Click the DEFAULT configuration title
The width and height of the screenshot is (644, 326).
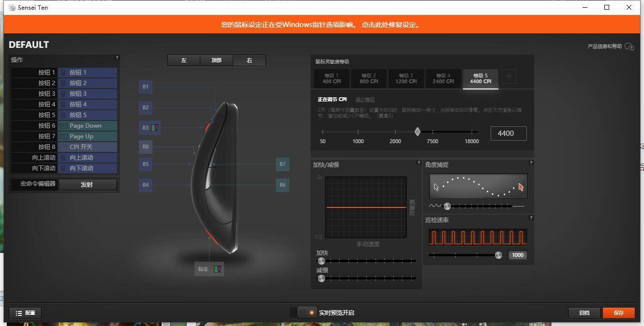29,44
